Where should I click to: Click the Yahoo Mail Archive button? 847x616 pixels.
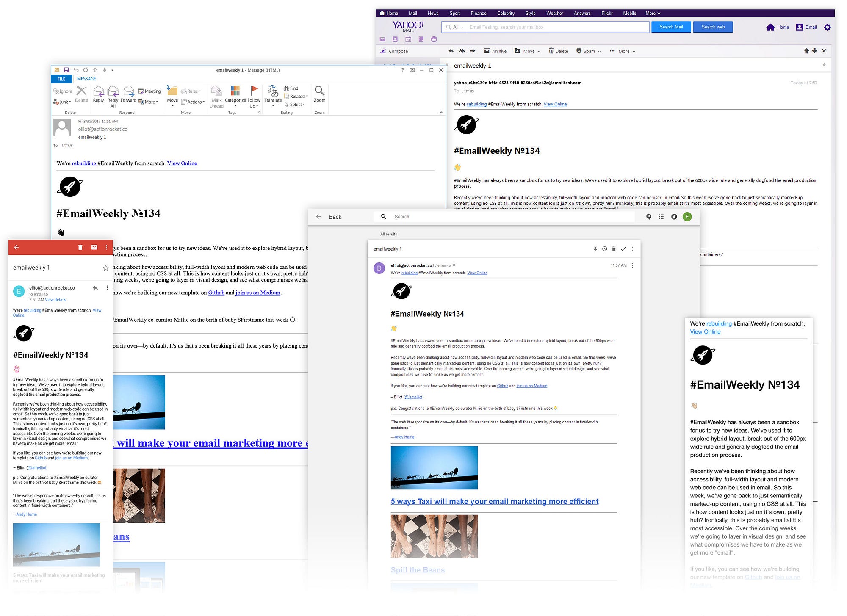495,51
